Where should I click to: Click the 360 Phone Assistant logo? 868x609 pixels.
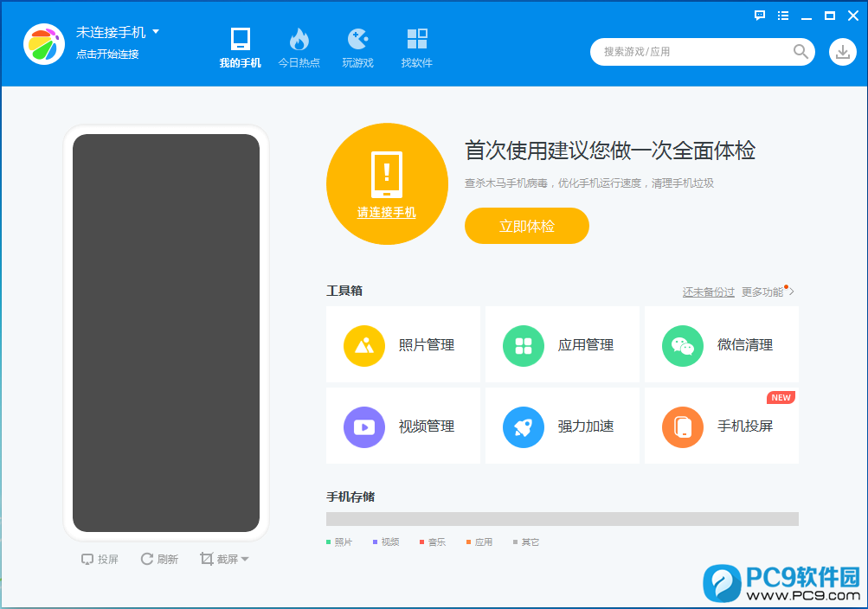point(44,44)
